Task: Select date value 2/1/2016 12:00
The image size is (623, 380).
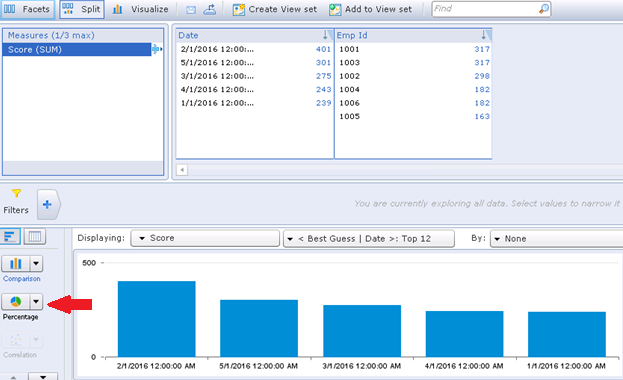Action: (254, 49)
